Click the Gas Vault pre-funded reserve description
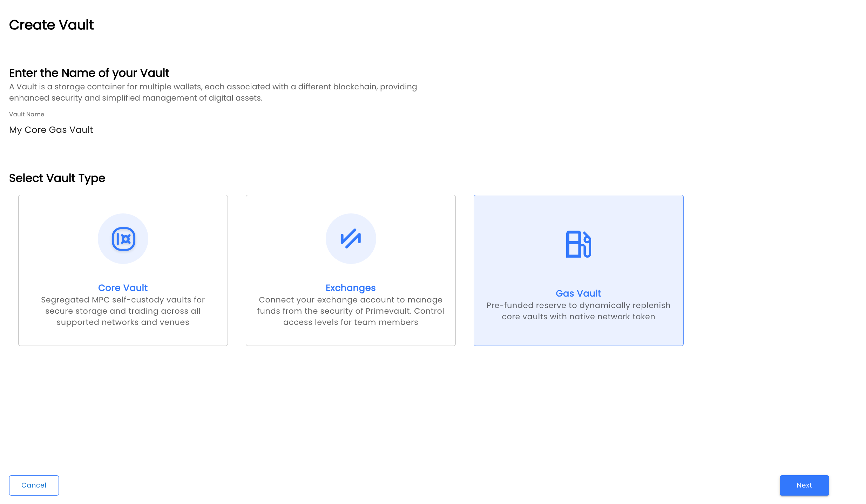Viewport: 866px width, 504px height. [579, 311]
